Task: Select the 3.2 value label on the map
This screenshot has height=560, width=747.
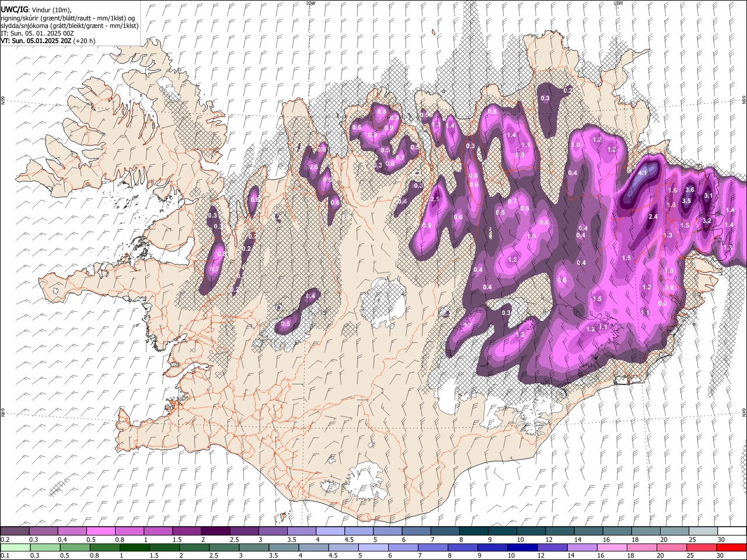Action: 707,221
